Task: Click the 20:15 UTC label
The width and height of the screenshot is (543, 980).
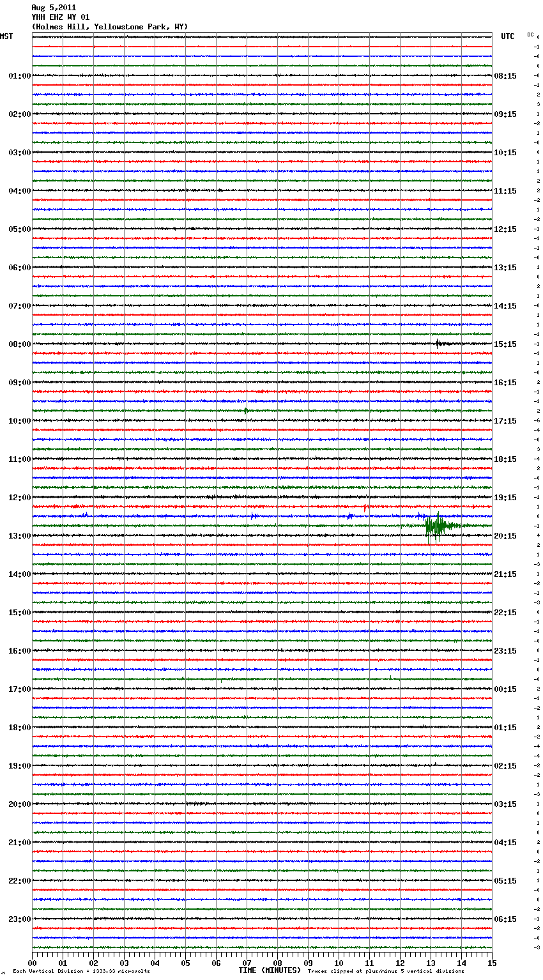Action: tap(505, 536)
